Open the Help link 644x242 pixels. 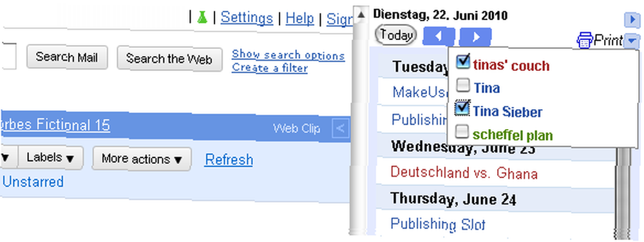pos(300,18)
